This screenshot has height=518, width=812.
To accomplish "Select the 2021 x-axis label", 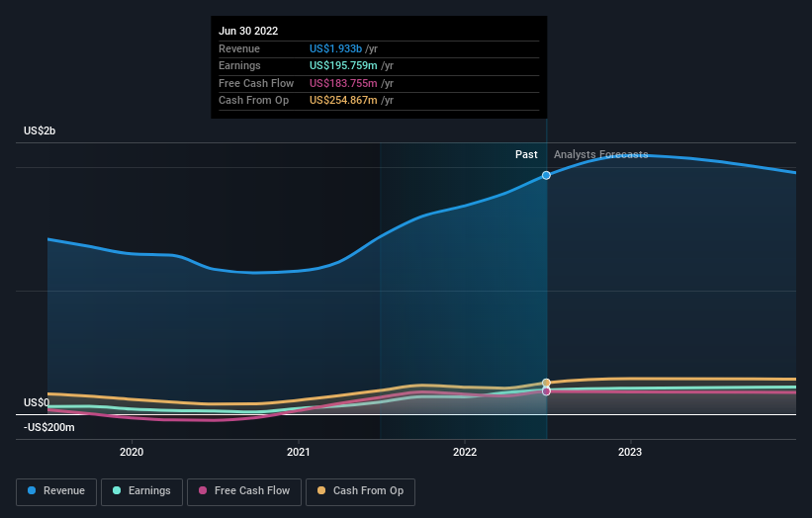I will pos(299,452).
